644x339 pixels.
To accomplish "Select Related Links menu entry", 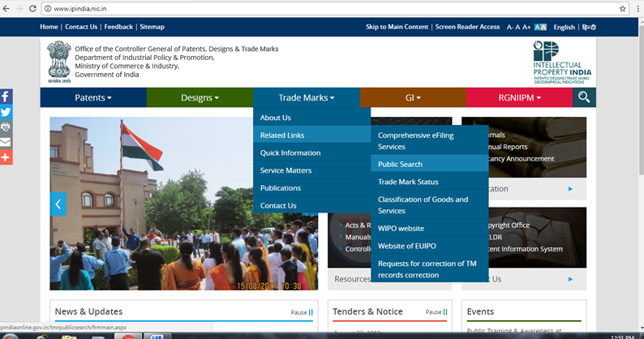I will click(311, 135).
